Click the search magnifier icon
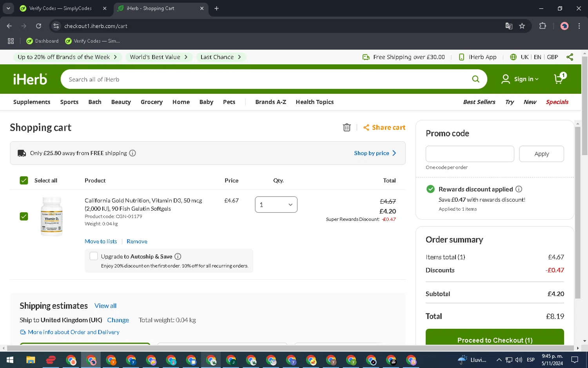Image resolution: width=588 pixels, height=368 pixels. click(x=475, y=79)
